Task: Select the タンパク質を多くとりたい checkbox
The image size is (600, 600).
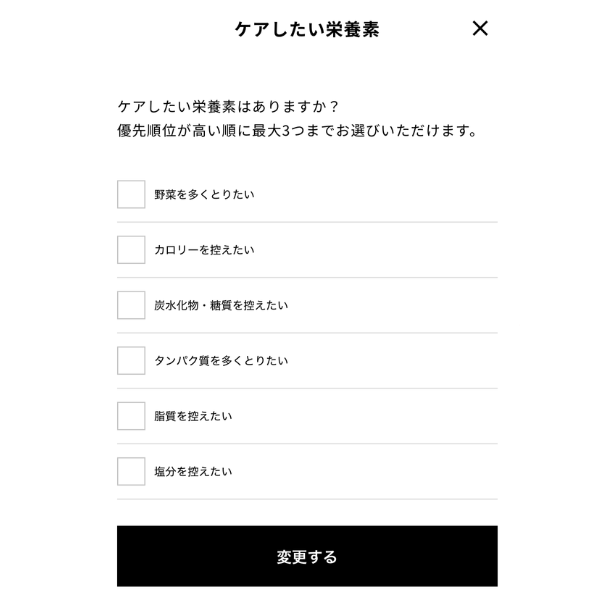Action: pyautogui.click(x=131, y=361)
